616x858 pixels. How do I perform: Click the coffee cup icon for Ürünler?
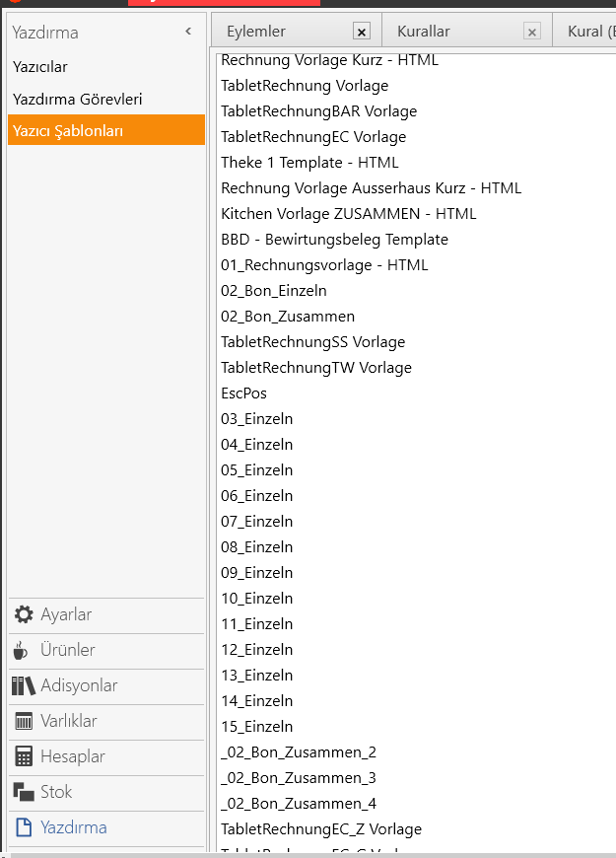coord(22,650)
